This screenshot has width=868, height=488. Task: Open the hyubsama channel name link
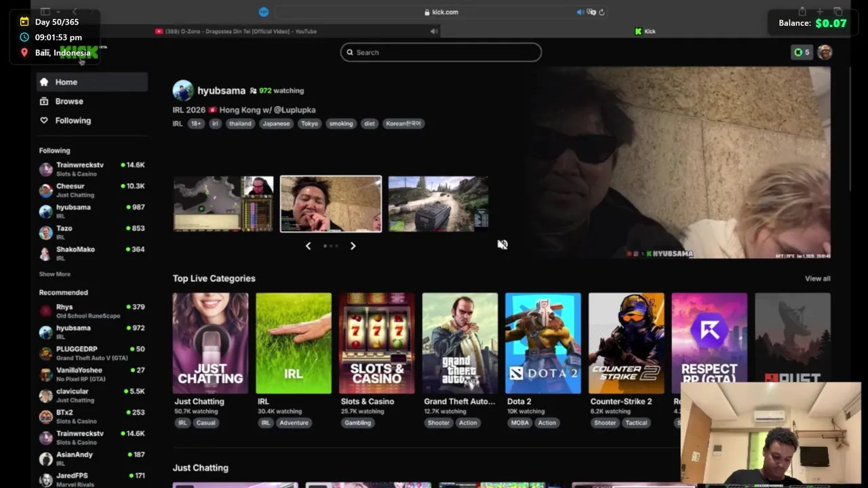click(221, 90)
